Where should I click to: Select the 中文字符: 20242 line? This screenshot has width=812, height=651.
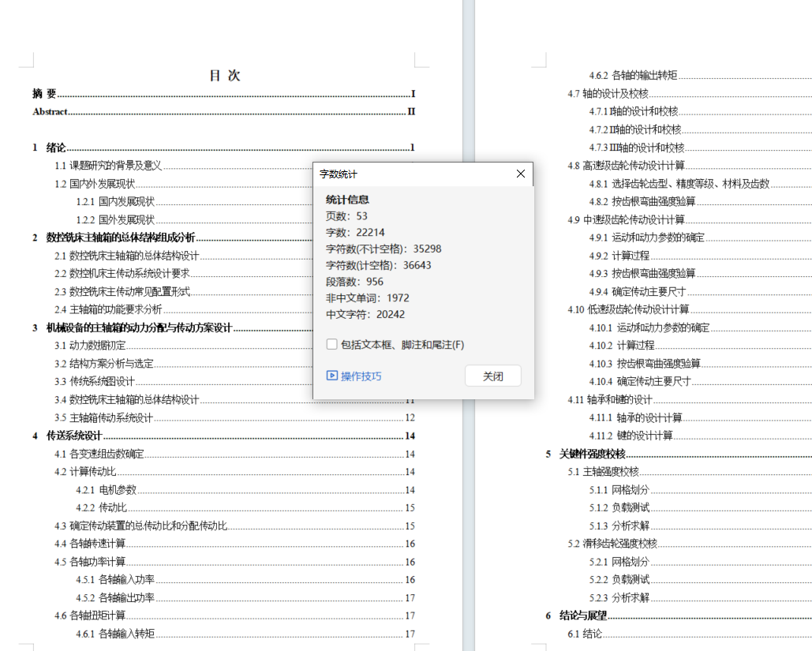(365, 314)
